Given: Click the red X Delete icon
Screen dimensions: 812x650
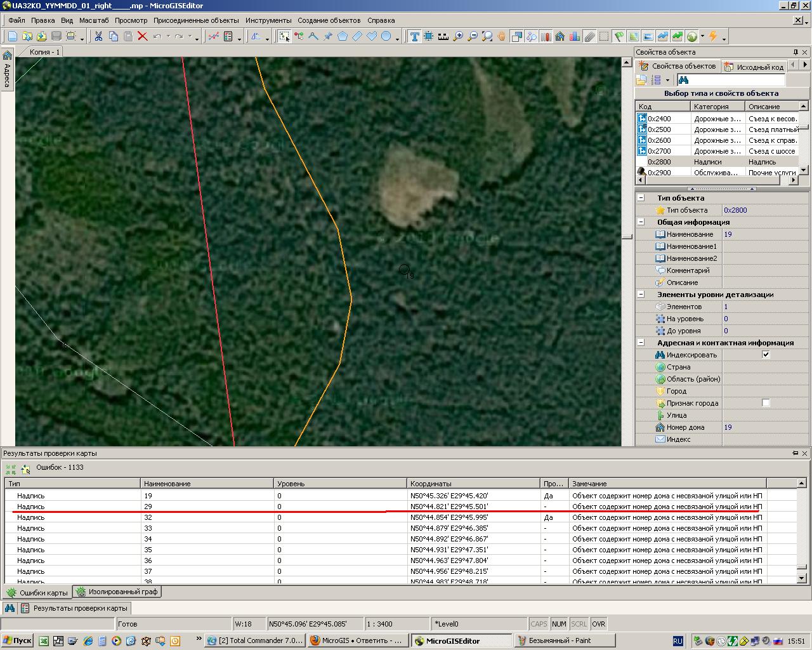Looking at the screenshot, I should (143, 36).
